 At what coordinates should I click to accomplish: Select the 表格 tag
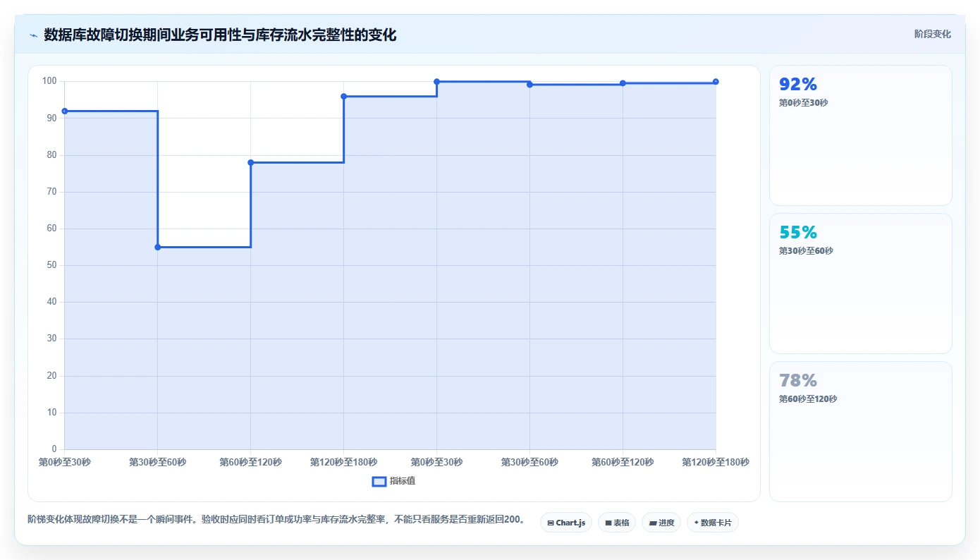tap(617, 523)
